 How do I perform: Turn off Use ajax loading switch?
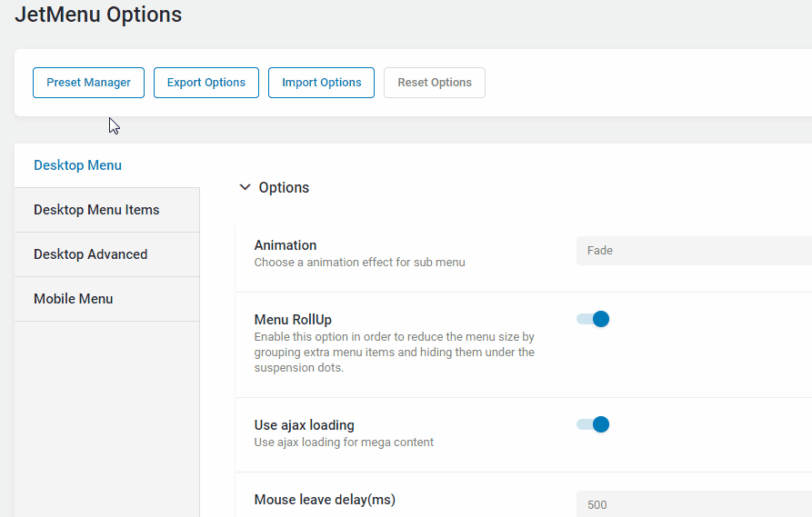coord(593,425)
